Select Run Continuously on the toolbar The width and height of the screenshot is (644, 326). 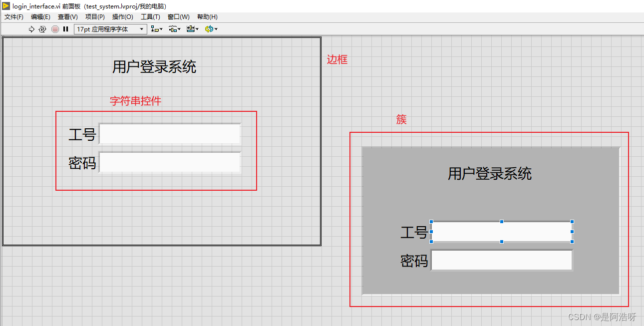[42, 29]
